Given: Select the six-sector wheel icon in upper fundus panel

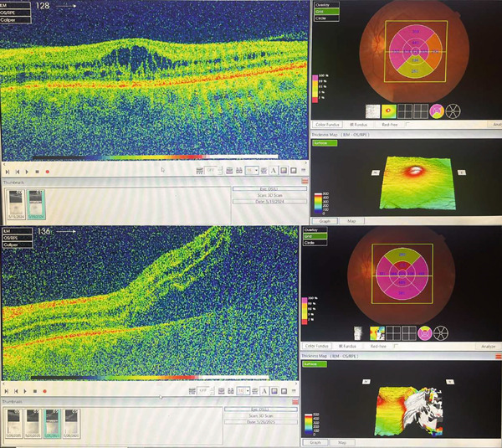Looking at the screenshot, I should coord(453,111).
